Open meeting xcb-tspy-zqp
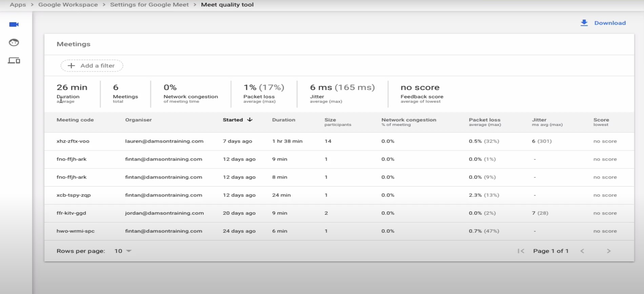 coord(74,195)
